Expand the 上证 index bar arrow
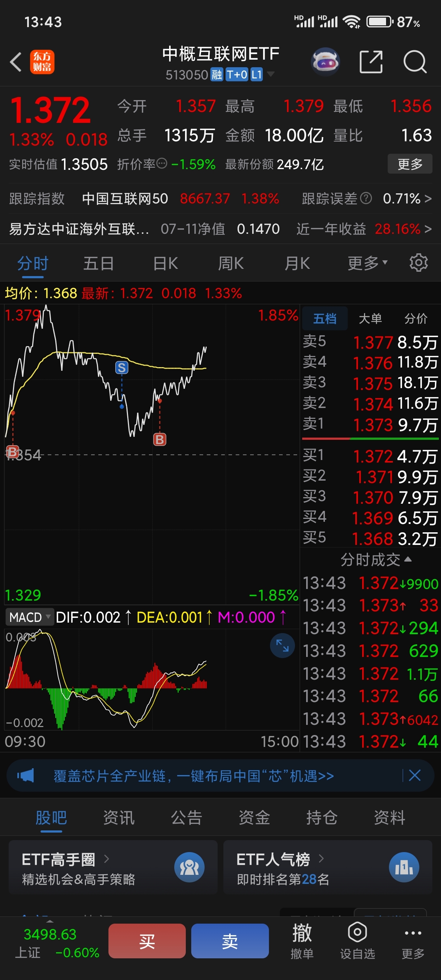 pos(50,921)
